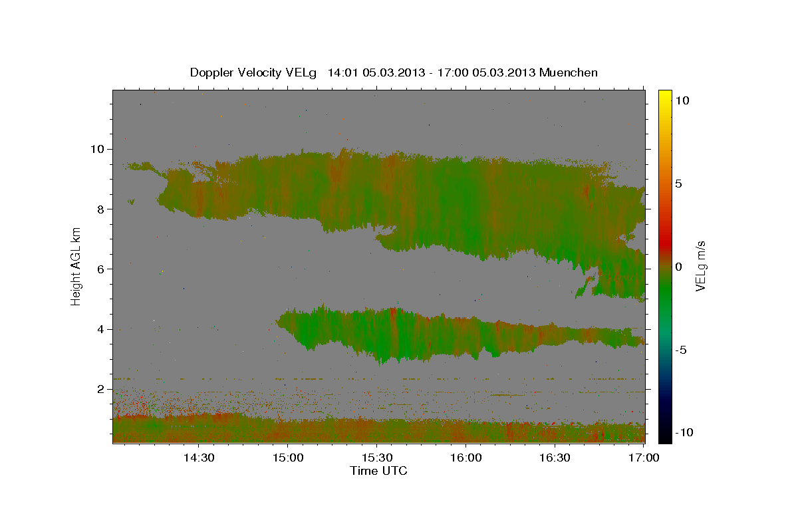Click the '17:00' time tick label
This screenshot has width=798, height=532.
tap(644, 458)
